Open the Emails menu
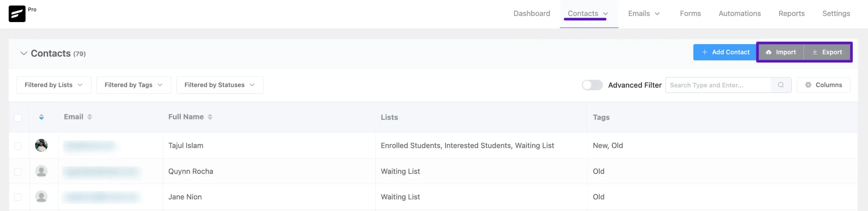 pos(644,14)
